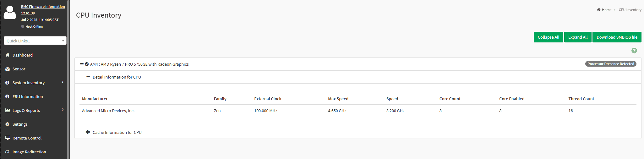Click the Remote Control monitor icon
644x159 pixels.
click(x=7, y=138)
